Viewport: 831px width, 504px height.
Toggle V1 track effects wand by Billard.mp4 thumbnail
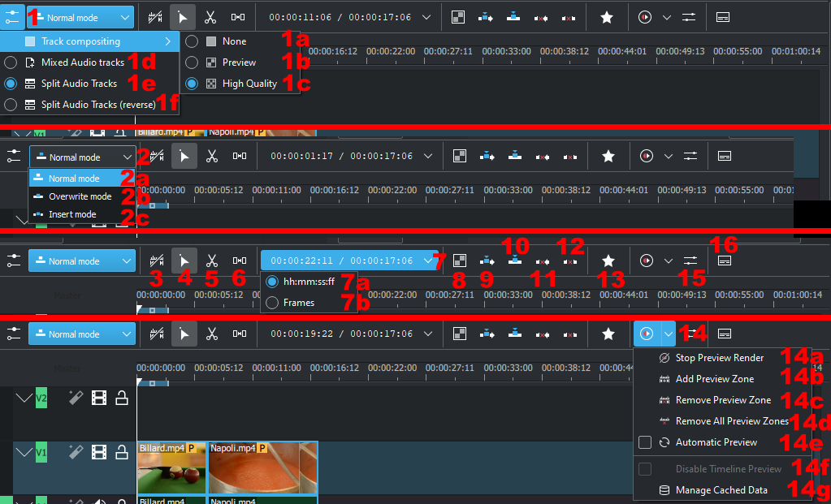76,451
